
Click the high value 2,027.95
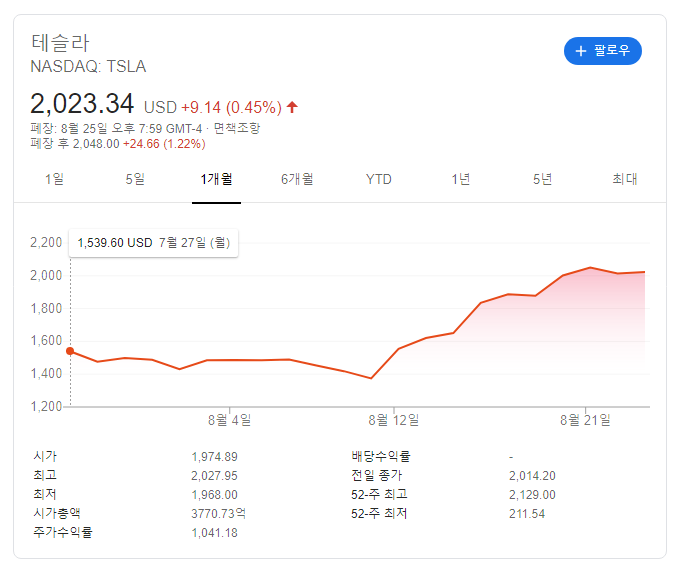pos(214,475)
